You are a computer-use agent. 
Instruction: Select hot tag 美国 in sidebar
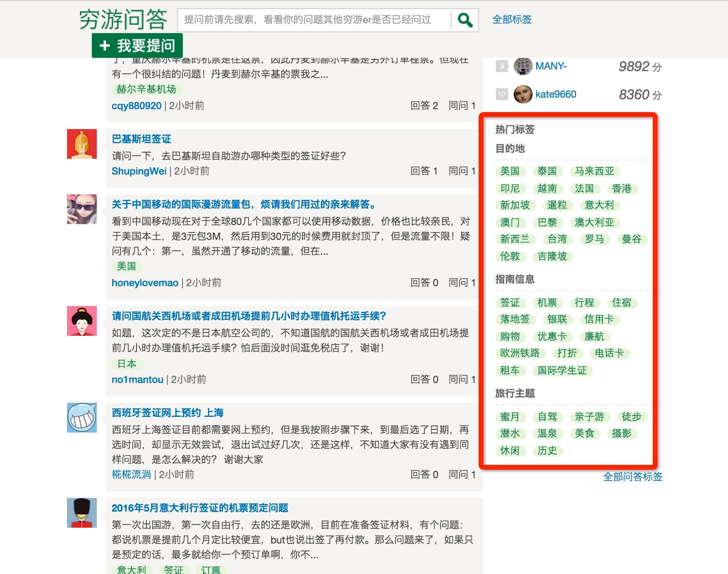(510, 171)
